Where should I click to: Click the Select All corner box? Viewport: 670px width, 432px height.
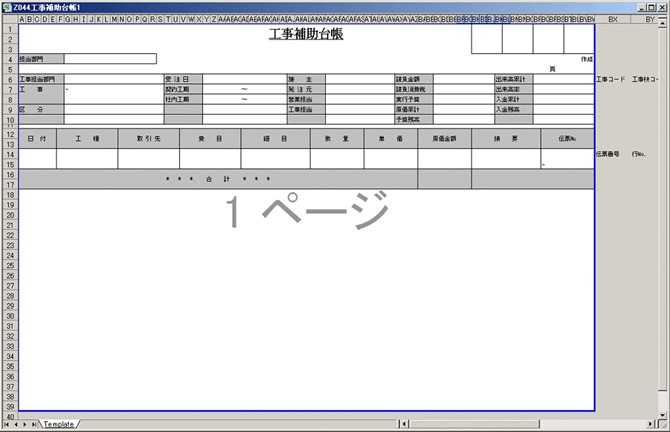pos(8,18)
